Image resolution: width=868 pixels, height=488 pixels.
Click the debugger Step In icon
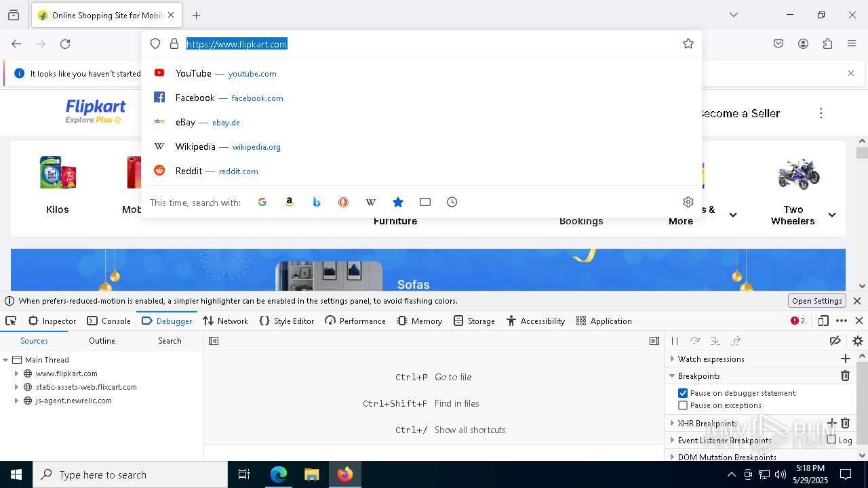coord(715,341)
